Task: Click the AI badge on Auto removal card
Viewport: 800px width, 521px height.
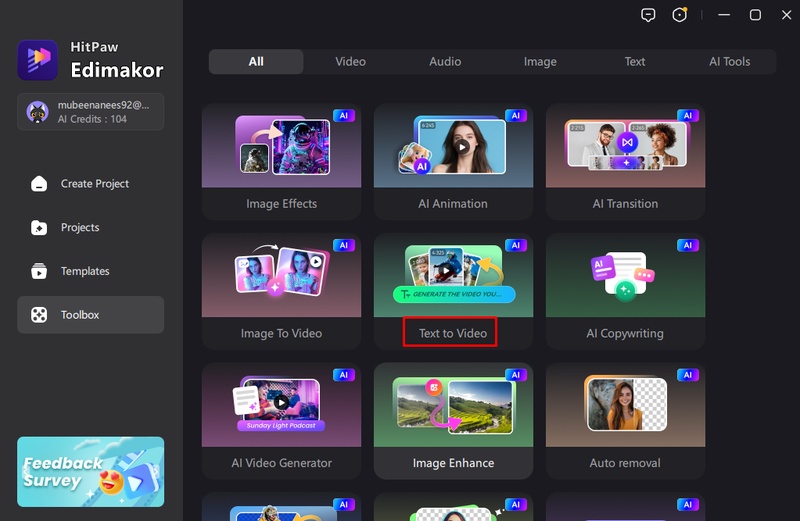Action: (x=688, y=375)
